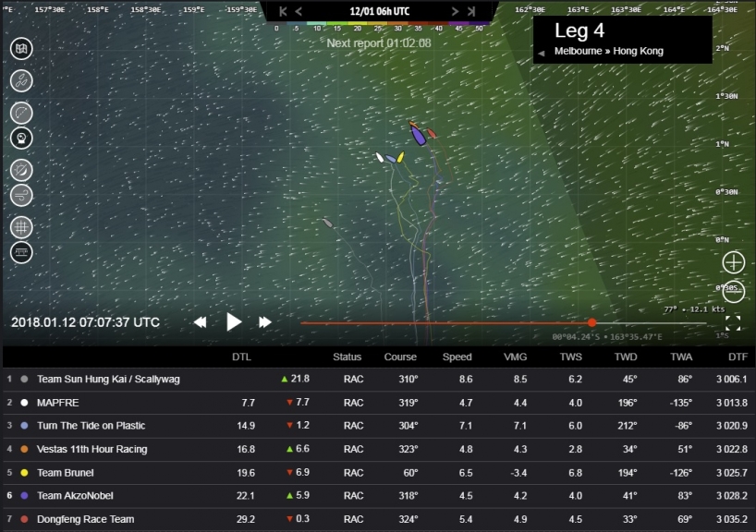Enter fullscreen map view
The width and height of the screenshot is (756, 532).
733,323
